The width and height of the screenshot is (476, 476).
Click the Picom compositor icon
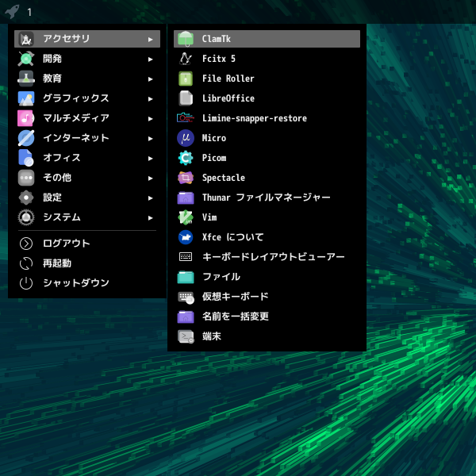point(186,158)
